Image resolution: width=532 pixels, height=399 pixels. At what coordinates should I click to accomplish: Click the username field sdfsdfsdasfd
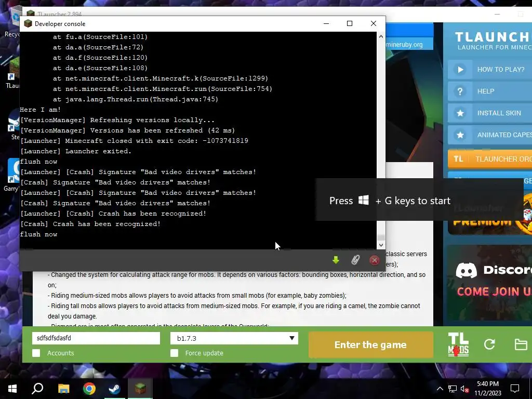pos(96,338)
